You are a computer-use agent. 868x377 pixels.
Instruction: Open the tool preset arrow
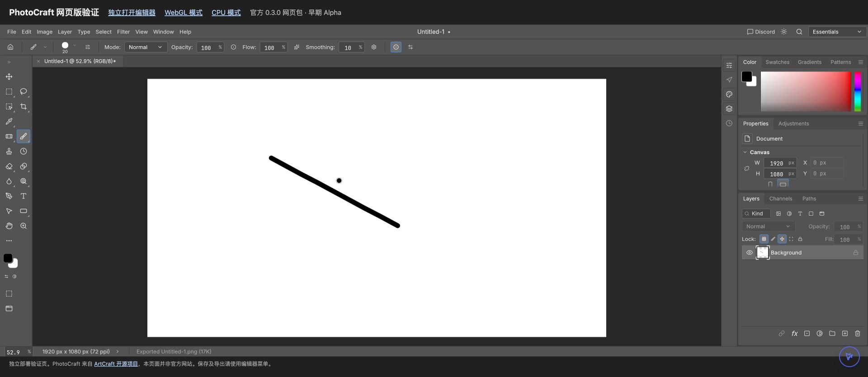click(x=45, y=47)
